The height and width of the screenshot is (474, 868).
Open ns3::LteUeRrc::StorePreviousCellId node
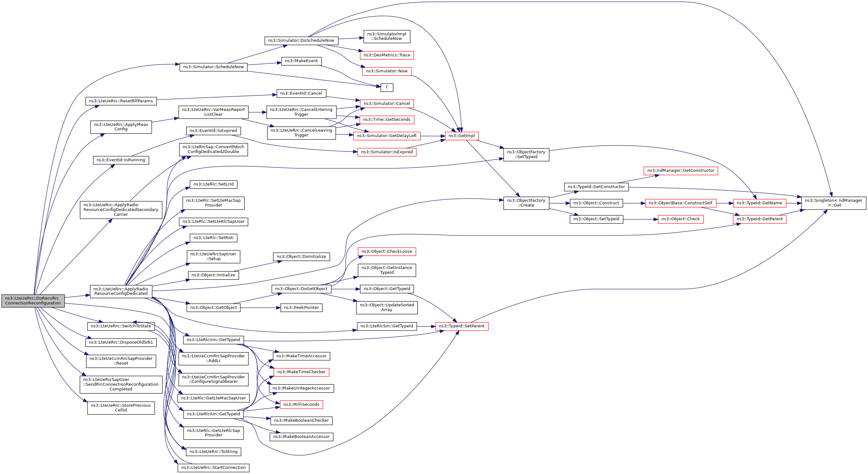(x=120, y=408)
